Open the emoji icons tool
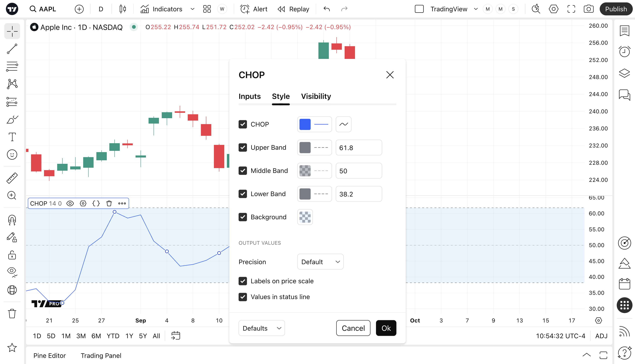 [12, 155]
